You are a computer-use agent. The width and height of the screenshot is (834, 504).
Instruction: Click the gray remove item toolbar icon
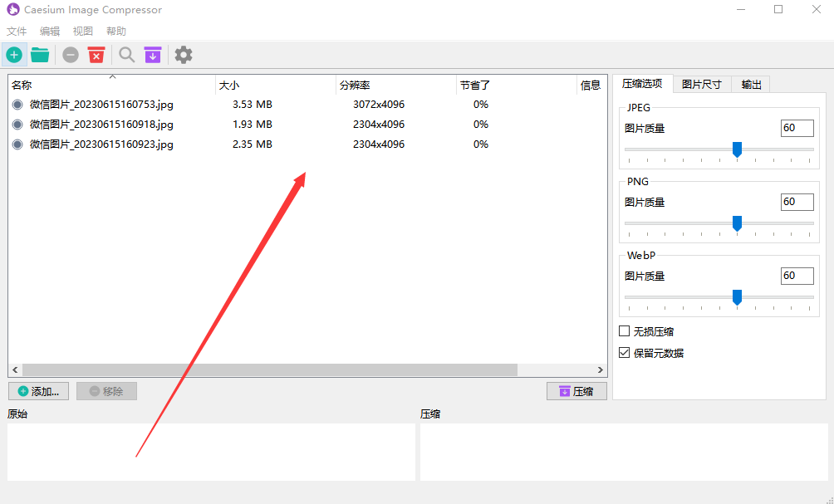[71, 55]
